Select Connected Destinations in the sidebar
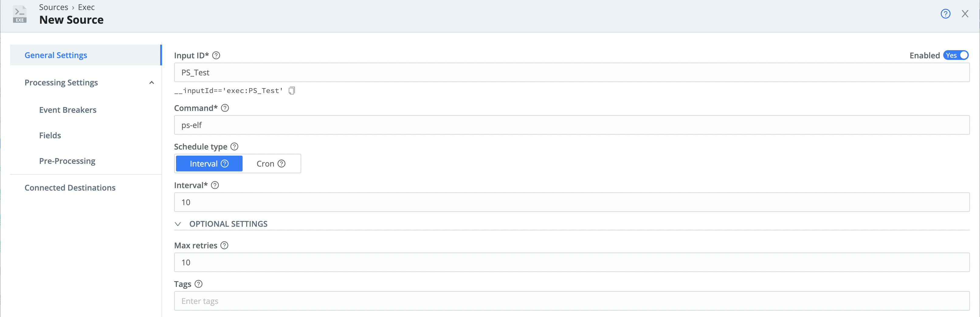 pos(70,187)
